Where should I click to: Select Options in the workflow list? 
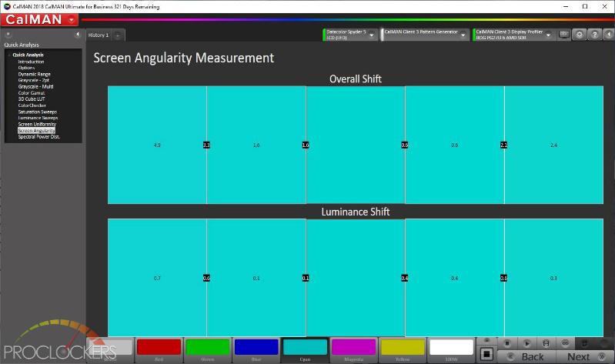tap(26, 68)
